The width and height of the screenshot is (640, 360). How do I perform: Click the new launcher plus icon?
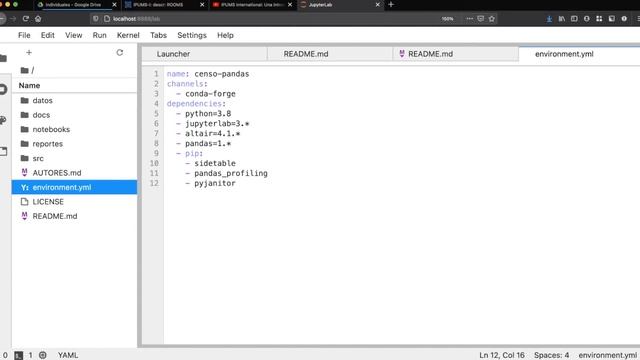[x=29, y=52]
